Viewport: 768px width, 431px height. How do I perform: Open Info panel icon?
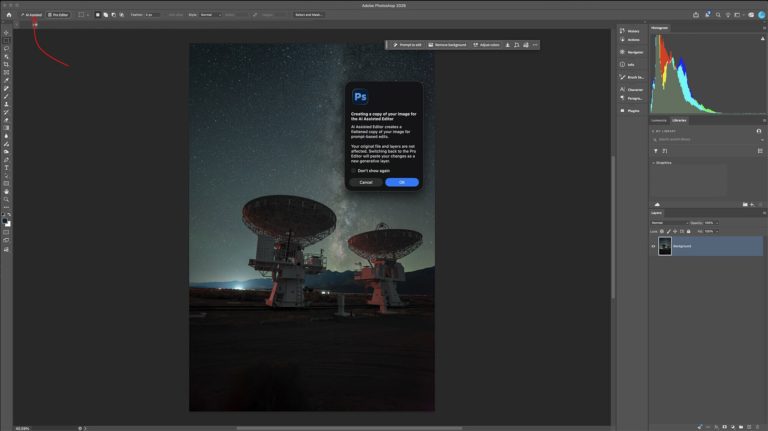click(x=623, y=64)
